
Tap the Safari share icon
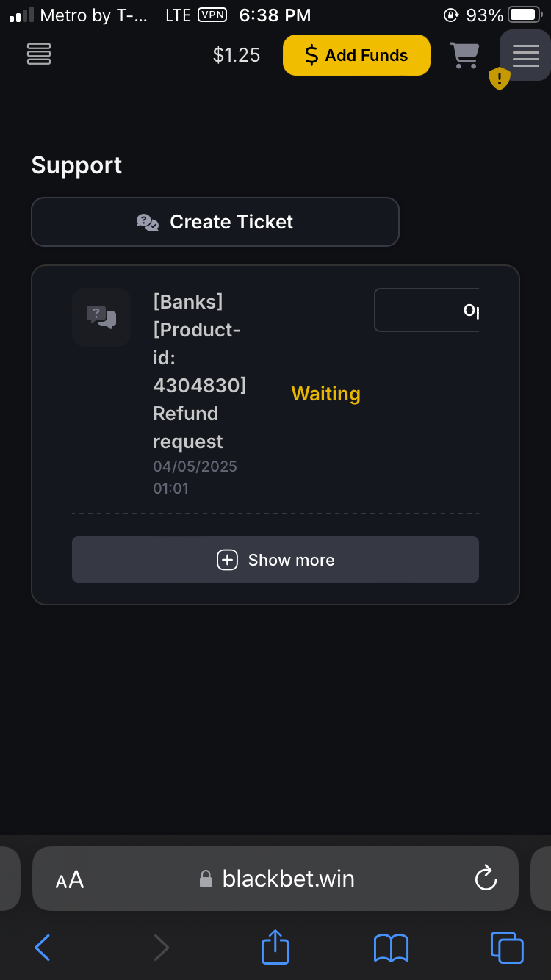[274, 947]
